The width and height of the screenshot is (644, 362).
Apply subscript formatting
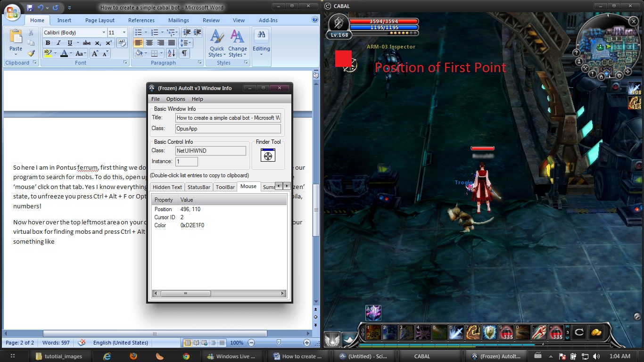click(x=98, y=43)
